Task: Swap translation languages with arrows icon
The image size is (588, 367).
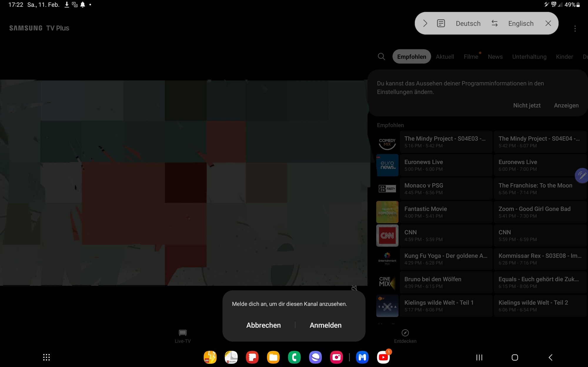Action: [x=495, y=24]
